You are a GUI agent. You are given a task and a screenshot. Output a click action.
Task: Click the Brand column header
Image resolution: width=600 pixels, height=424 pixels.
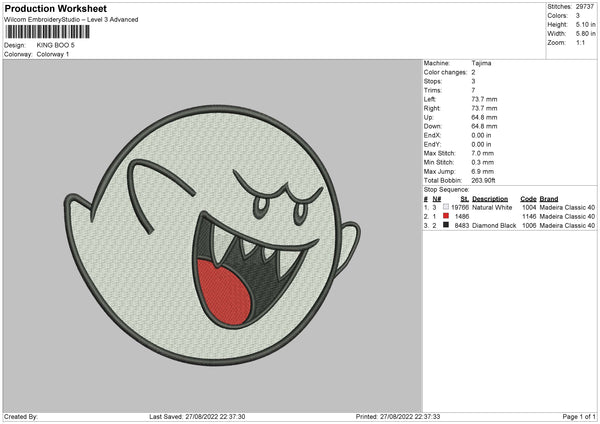tap(555, 199)
